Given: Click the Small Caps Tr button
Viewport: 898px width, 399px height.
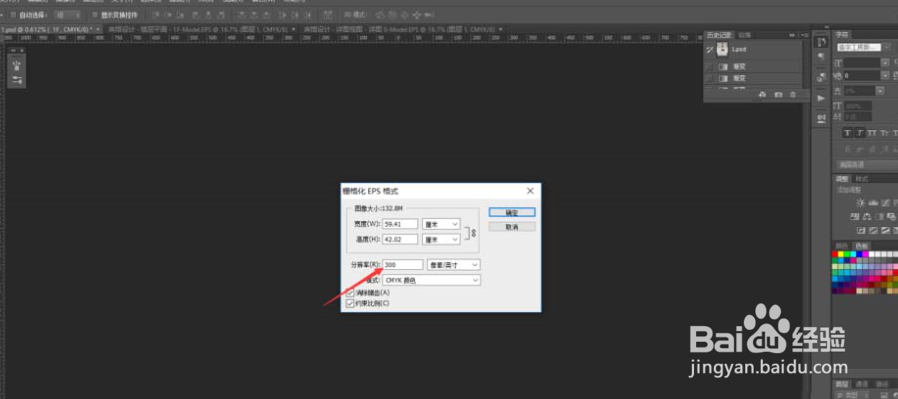Looking at the screenshot, I should [x=885, y=133].
